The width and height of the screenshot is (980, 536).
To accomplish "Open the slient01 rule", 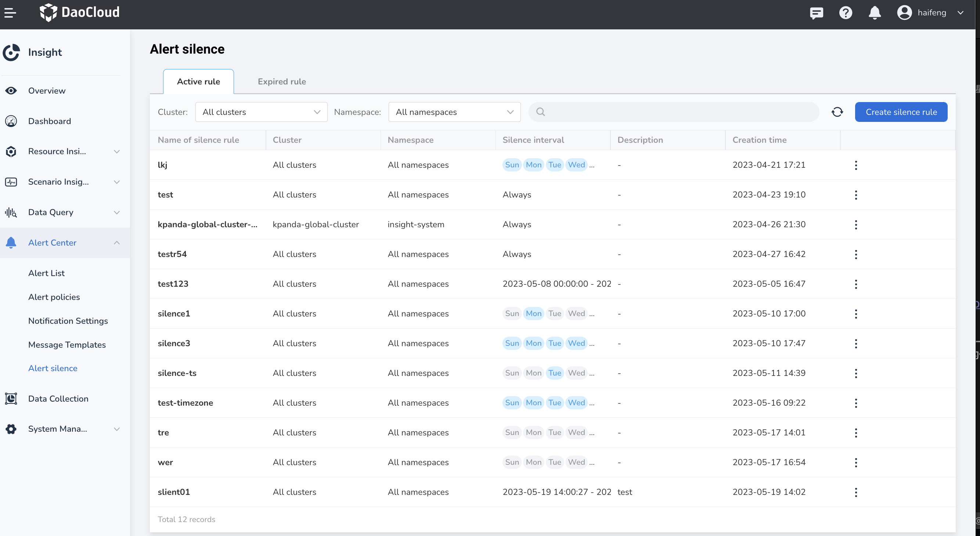I will coord(174,492).
